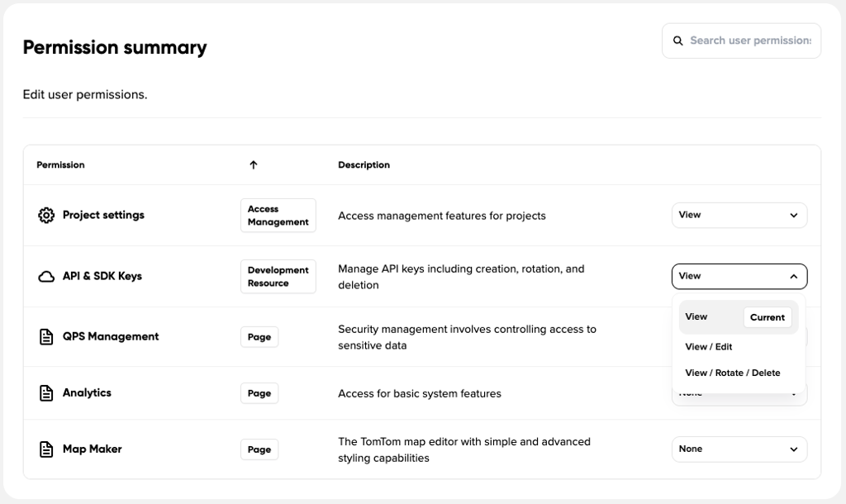
Task: Open the Project settings permission dropdown
Action: tap(739, 216)
